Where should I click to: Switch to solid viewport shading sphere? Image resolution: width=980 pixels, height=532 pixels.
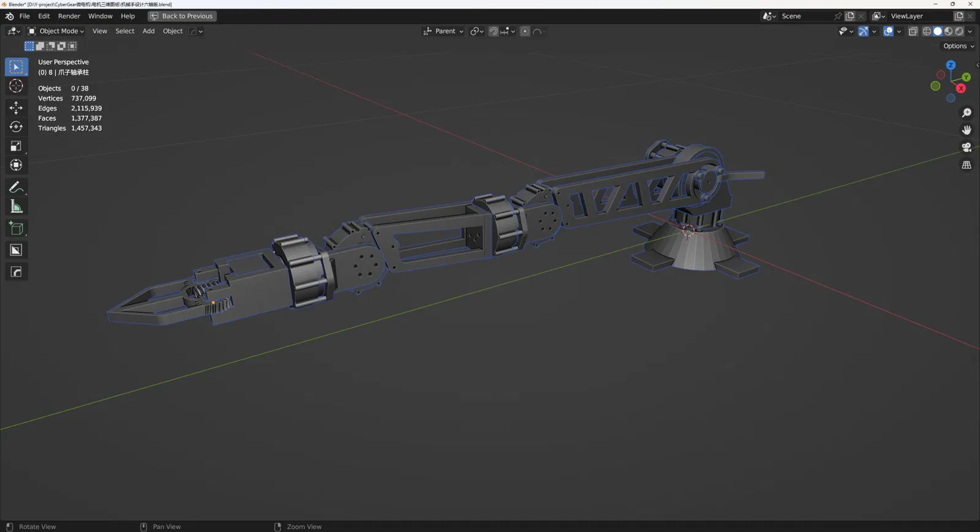[x=938, y=31]
